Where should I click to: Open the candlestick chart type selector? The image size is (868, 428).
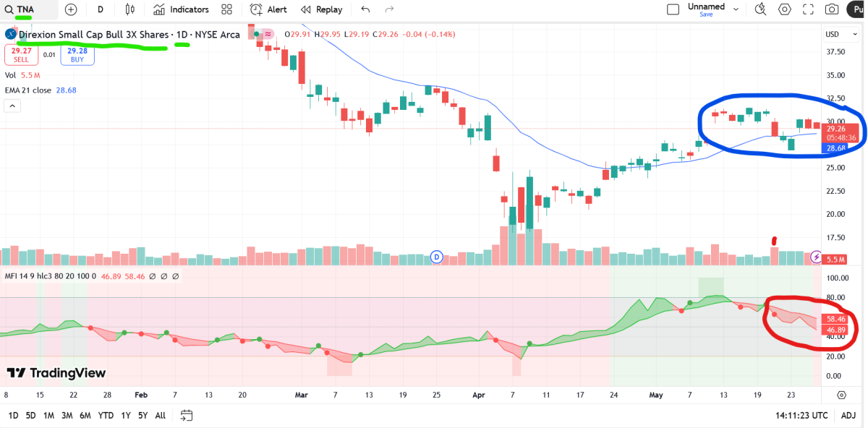click(130, 9)
